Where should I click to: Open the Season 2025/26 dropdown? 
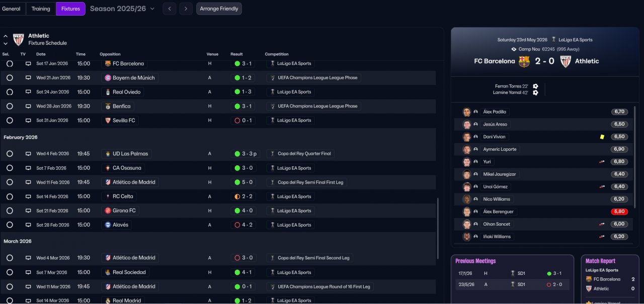(122, 9)
